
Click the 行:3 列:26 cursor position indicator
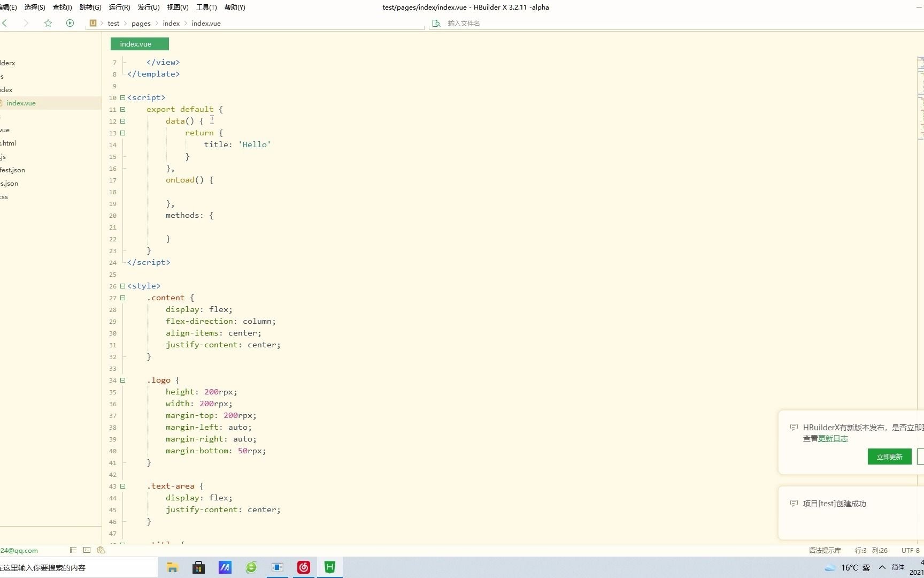tap(871, 550)
